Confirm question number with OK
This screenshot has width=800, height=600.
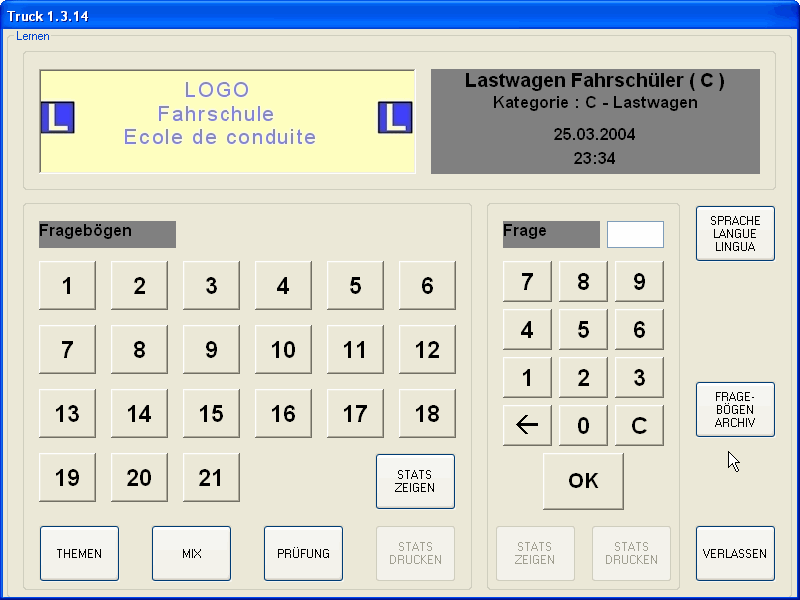(x=583, y=481)
